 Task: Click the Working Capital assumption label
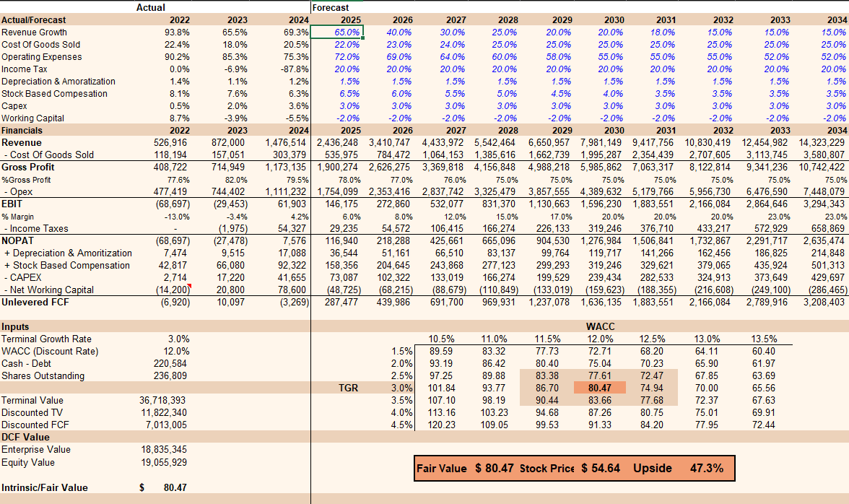tap(32, 118)
